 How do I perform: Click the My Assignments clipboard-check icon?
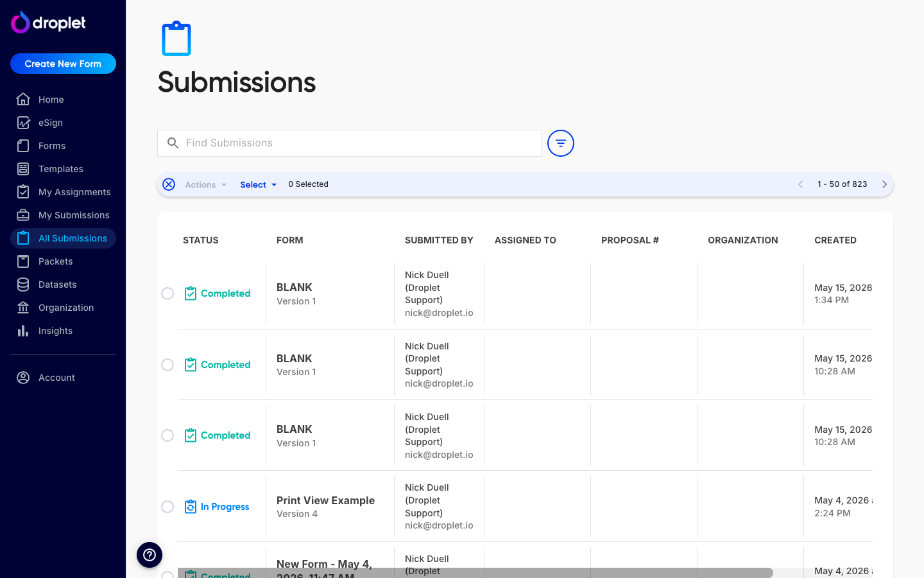[x=23, y=192]
